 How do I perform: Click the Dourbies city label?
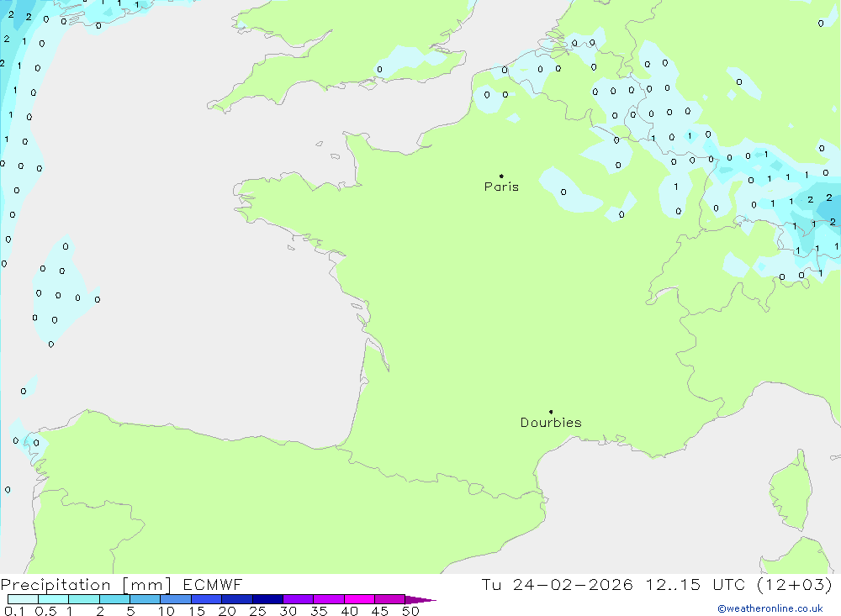click(x=551, y=423)
